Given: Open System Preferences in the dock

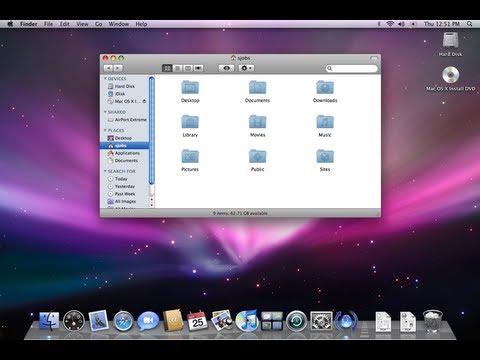Looking at the screenshot, I should tap(321, 321).
